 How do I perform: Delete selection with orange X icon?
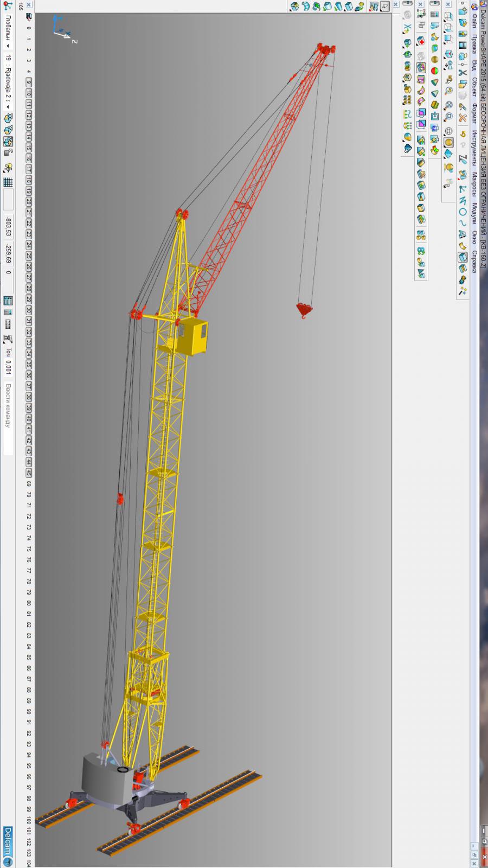point(463,117)
